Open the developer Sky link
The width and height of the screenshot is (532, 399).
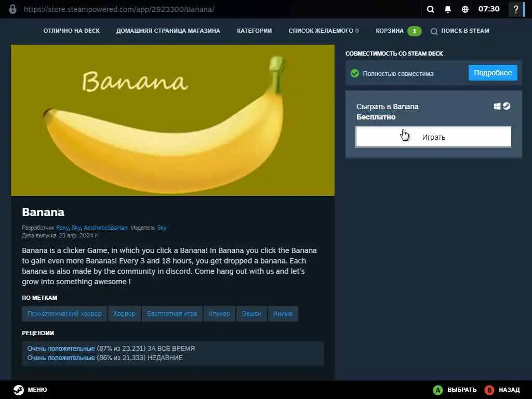[76, 228]
